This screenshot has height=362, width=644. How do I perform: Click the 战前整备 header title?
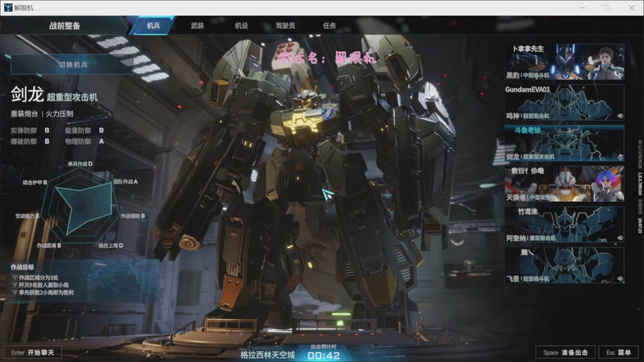pyautogui.click(x=64, y=26)
